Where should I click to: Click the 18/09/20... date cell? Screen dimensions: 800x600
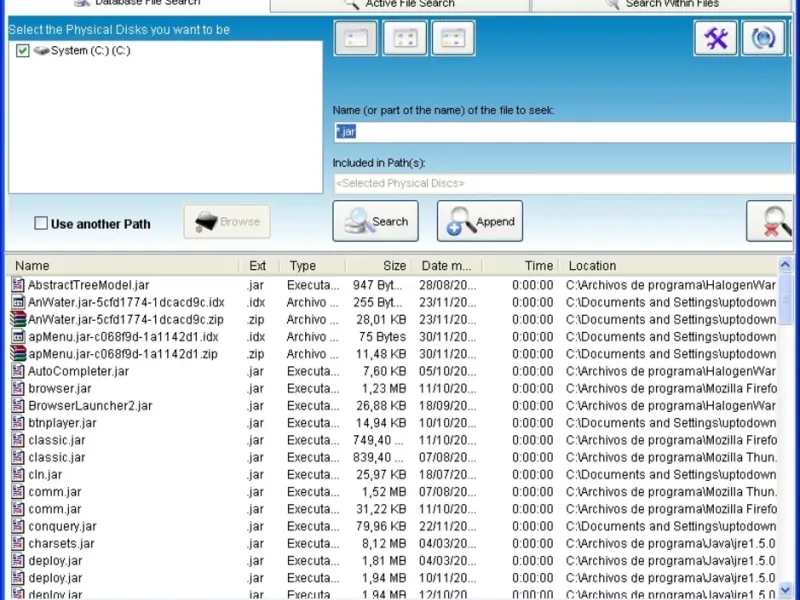coord(447,406)
